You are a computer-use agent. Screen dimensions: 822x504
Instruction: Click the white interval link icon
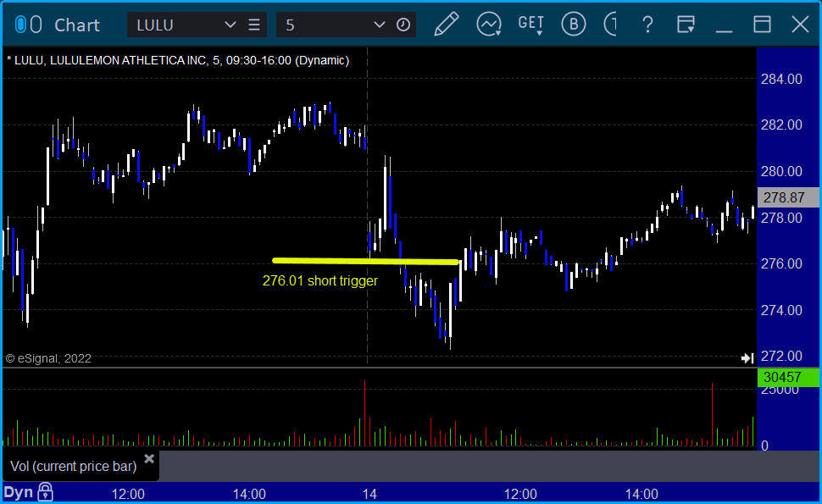(x=36, y=25)
